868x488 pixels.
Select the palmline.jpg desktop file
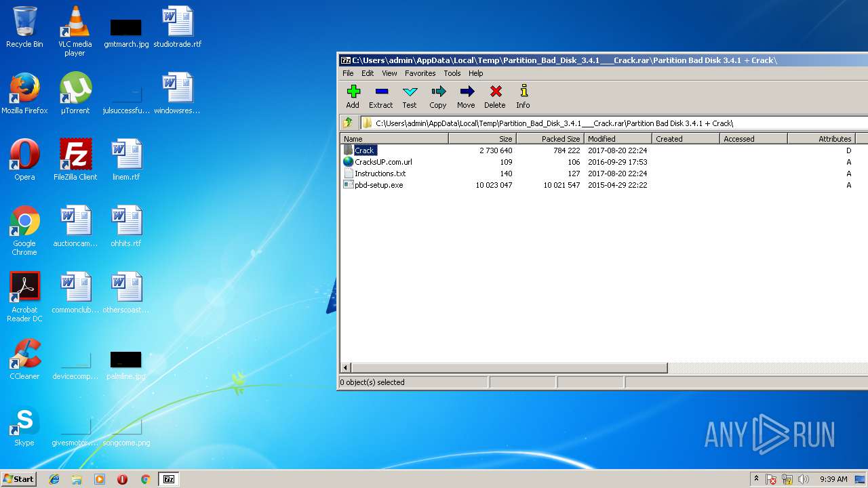pos(126,365)
